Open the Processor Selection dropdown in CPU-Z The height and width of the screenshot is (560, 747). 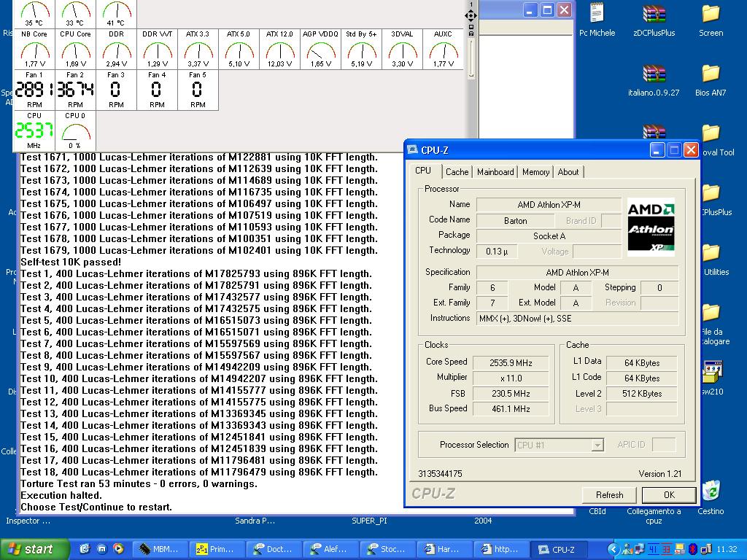pyautogui.click(x=560, y=445)
